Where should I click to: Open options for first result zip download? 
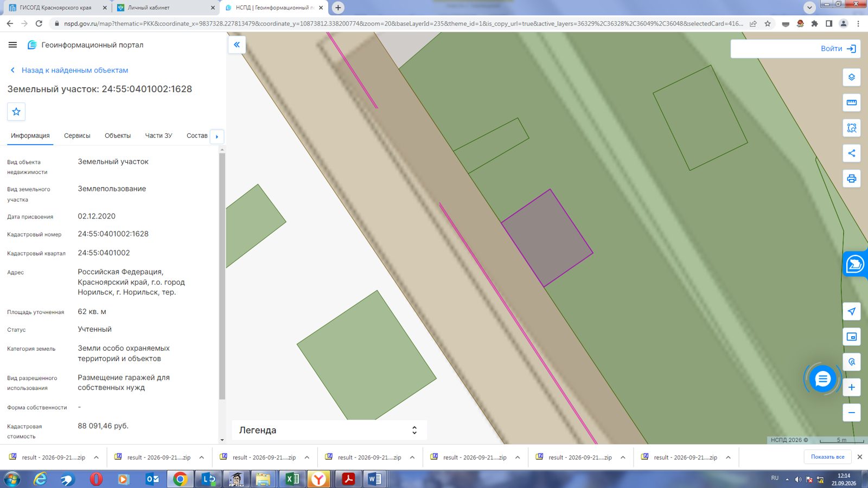click(x=96, y=458)
